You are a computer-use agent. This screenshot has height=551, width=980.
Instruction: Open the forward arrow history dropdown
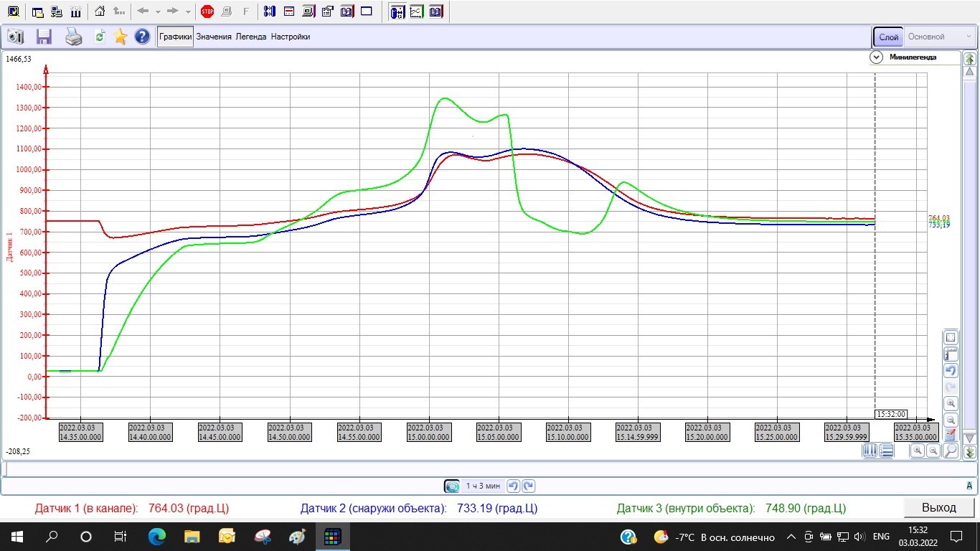point(188,11)
